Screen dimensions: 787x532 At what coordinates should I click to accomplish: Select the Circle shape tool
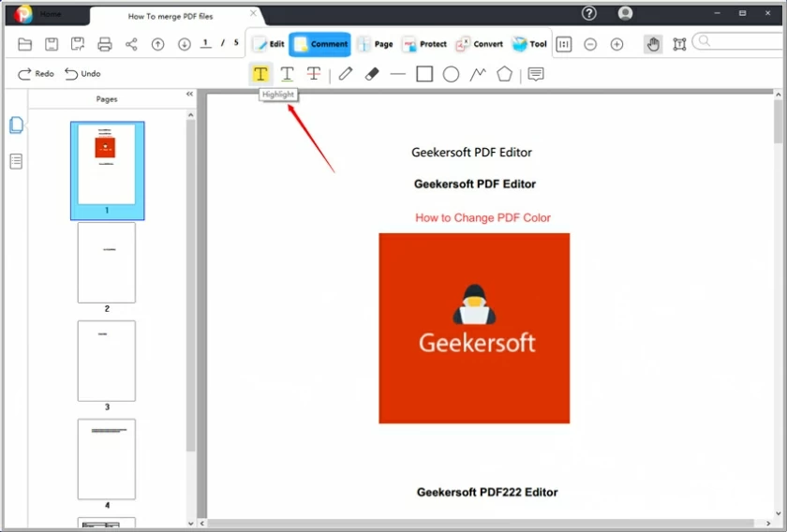[x=451, y=74]
